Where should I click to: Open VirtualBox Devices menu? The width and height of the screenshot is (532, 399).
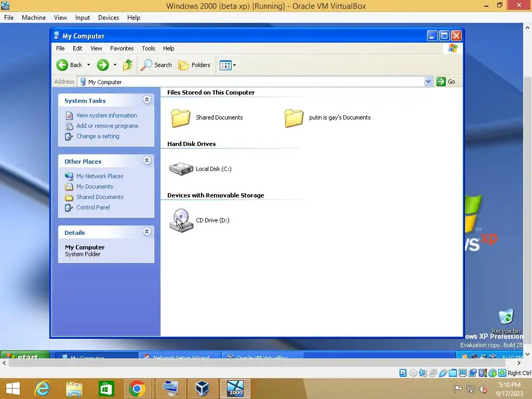(x=108, y=18)
